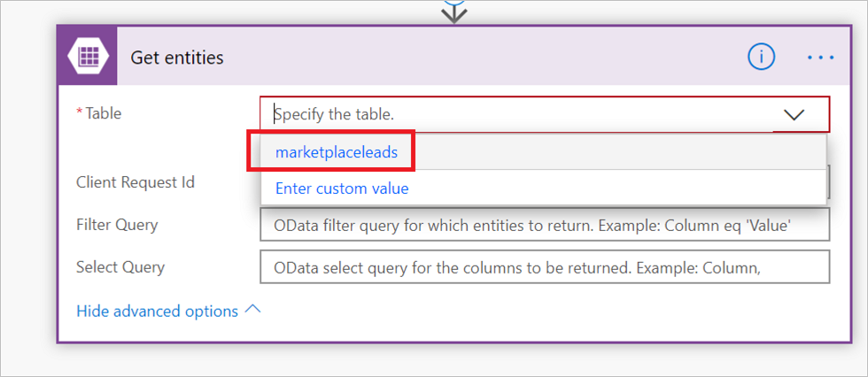868x377 pixels.
Task: Click the Client Request Id field edge
Action: [x=828, y=182]
